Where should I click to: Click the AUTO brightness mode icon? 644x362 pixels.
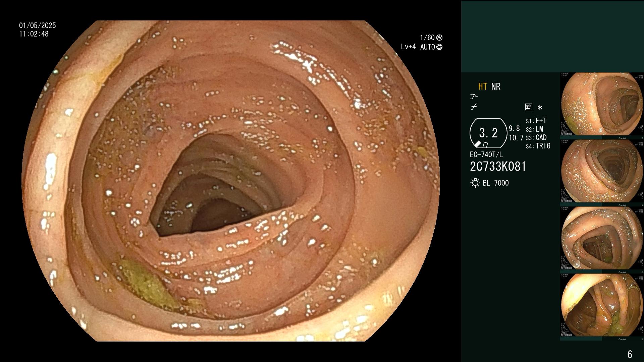439,47
